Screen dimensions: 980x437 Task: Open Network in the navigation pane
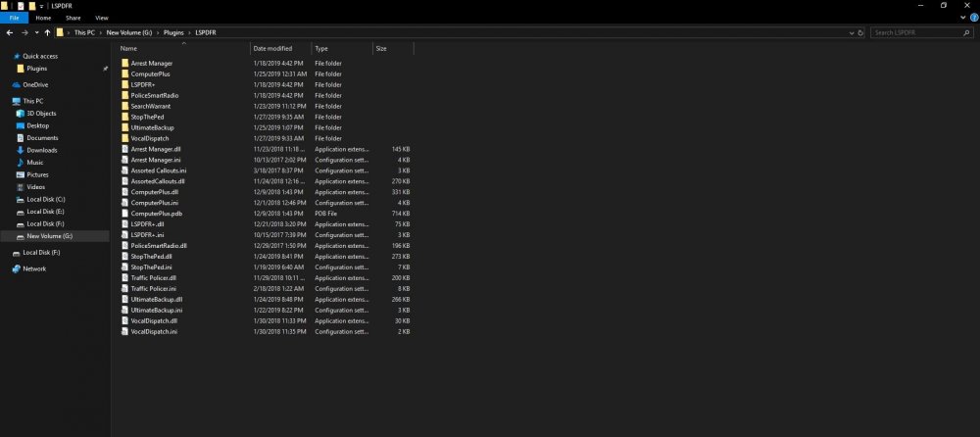coord(34,268)
